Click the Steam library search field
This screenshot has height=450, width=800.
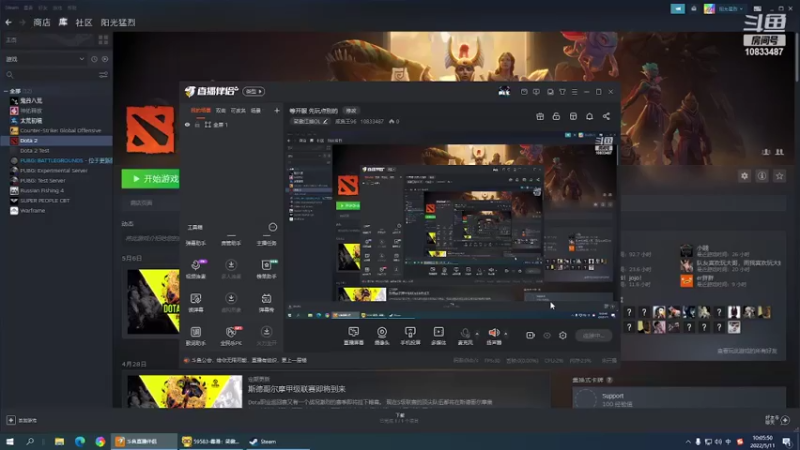[x=51, y=75]
